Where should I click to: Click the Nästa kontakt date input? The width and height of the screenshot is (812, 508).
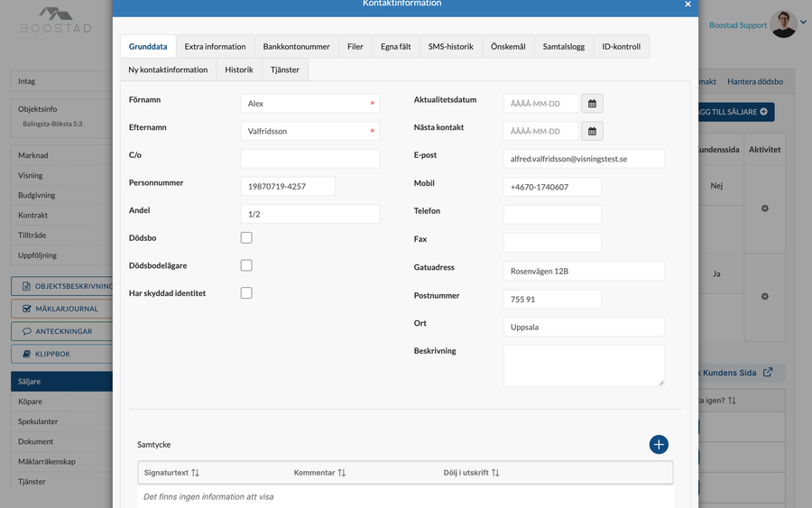pyautogui.click(x=541, y=131)
